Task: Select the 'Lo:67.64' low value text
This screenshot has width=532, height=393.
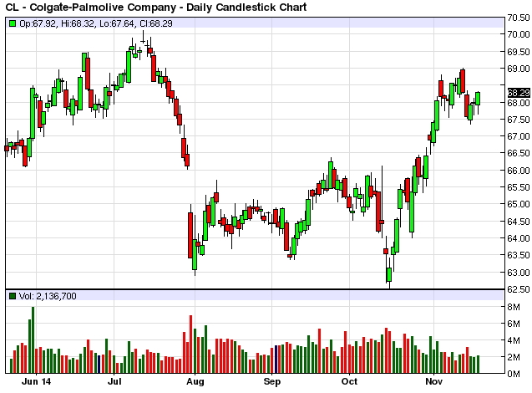Action: click(x=117, y=23)
